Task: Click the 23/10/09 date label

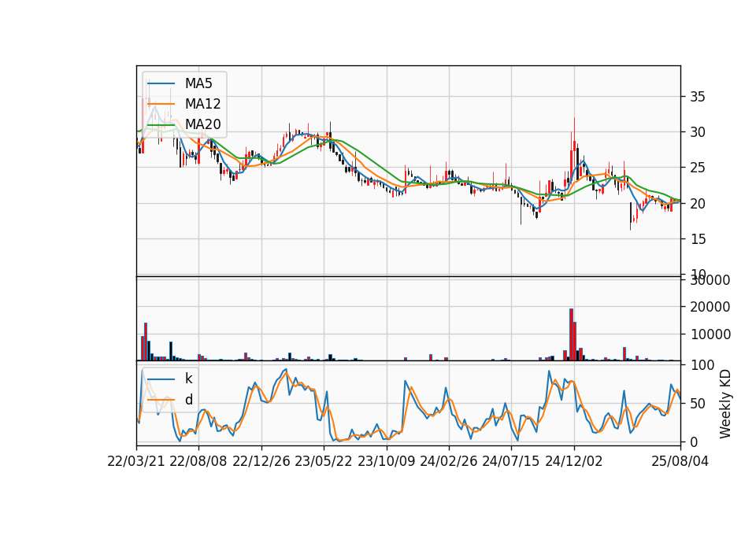Action: pos(386,461)
